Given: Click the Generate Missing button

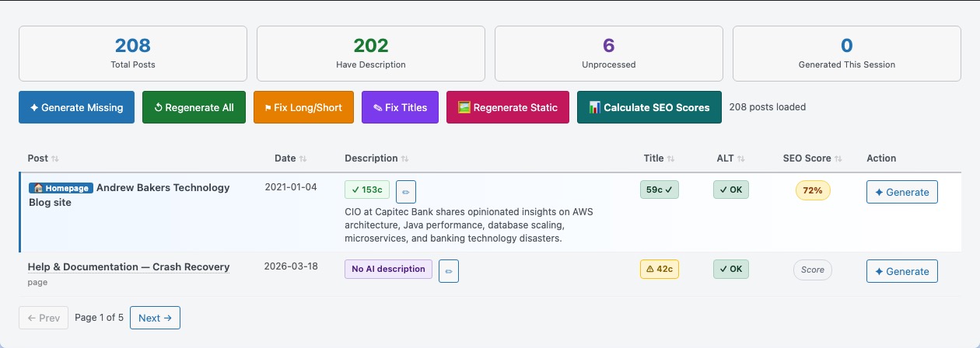Looking at the screenshot, I should pyautogui.click(x=76, y=107).
